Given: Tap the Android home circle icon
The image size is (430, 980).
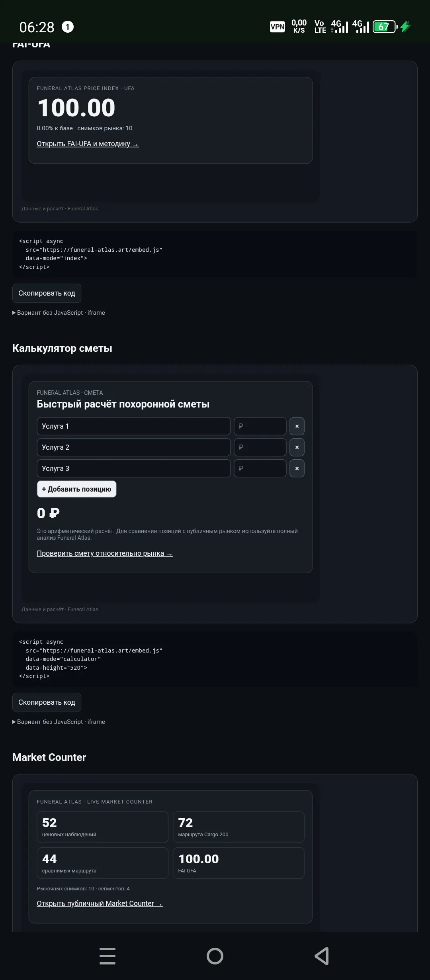Looking at the screenshot, I should click(x=215, y=956).
